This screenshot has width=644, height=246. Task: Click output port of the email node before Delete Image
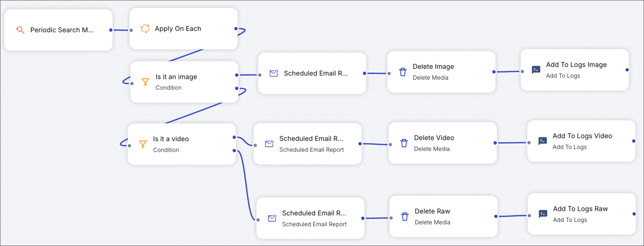(365, 73)
